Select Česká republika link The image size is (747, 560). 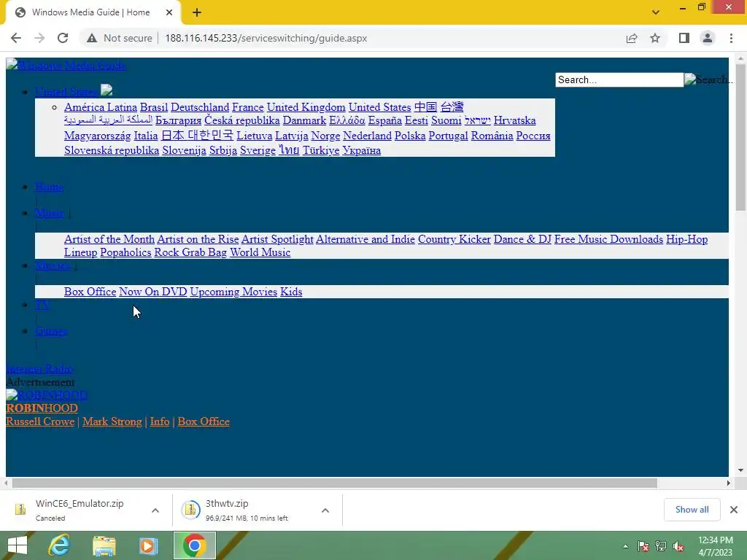pos(242,120)
